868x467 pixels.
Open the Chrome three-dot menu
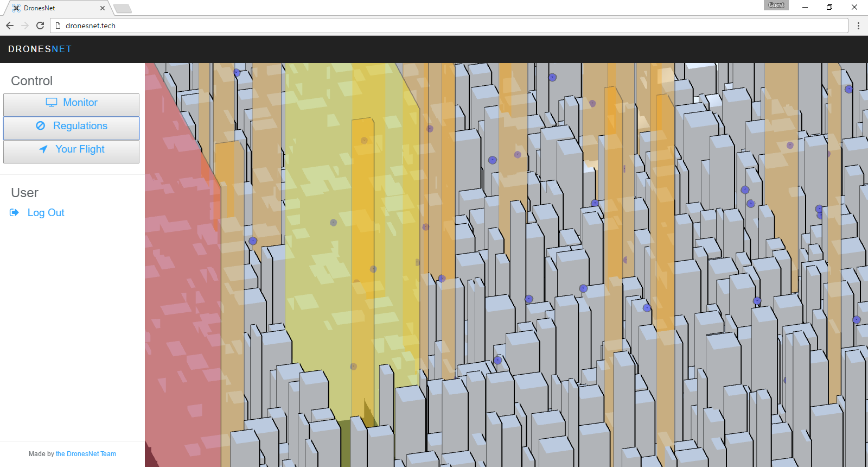click(858, 26)
